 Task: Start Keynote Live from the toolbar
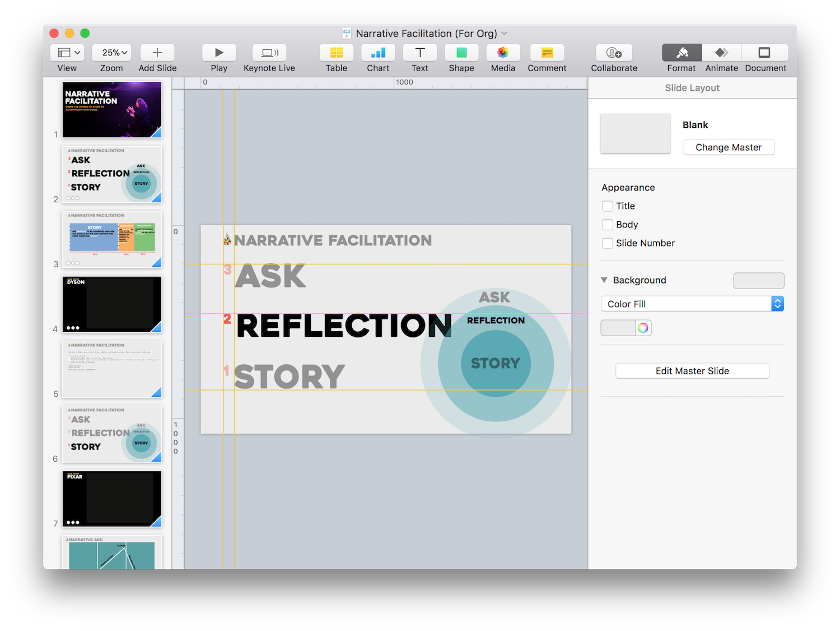click(x=269, y=53)
